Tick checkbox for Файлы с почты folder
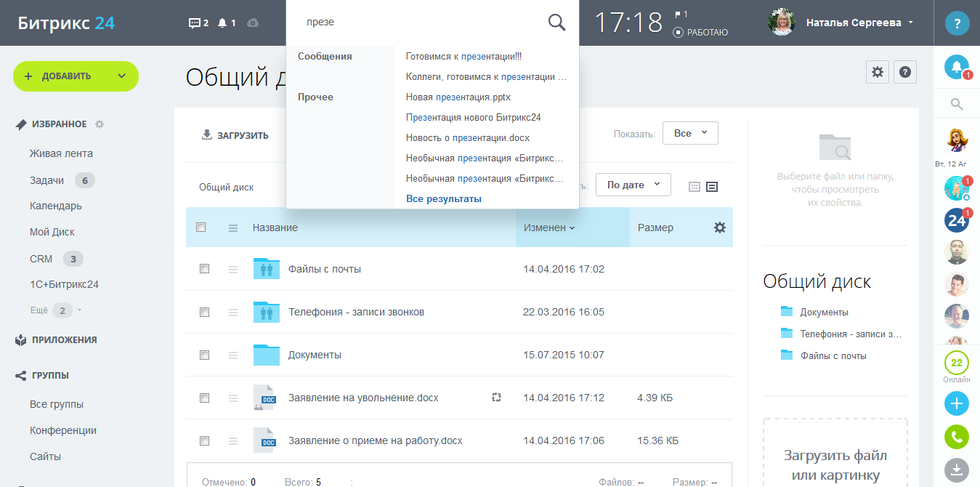Screen dimensions: 980x487 [x=204, y=269]
